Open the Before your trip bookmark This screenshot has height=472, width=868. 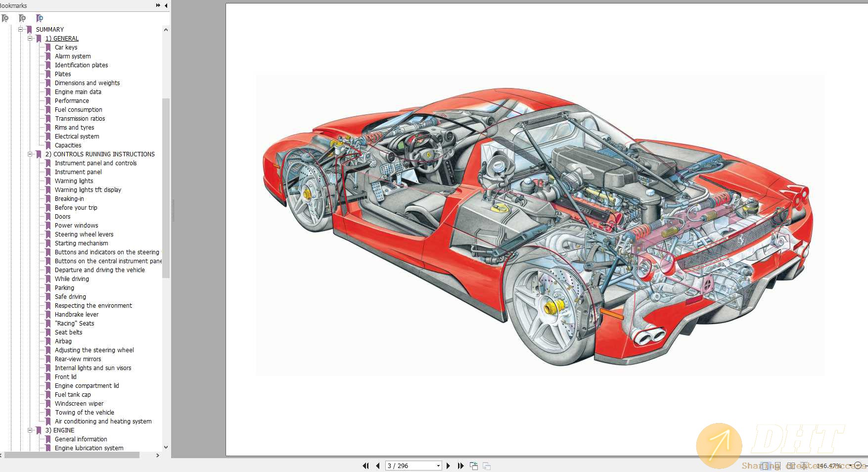tap(76, 207)
